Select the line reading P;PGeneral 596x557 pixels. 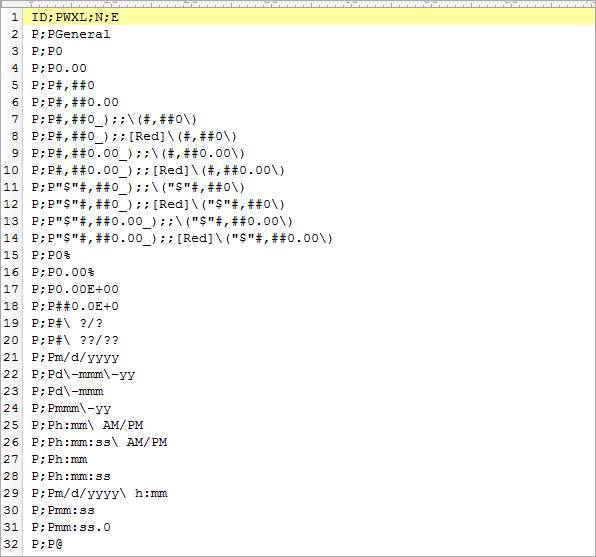click(71, 34)
